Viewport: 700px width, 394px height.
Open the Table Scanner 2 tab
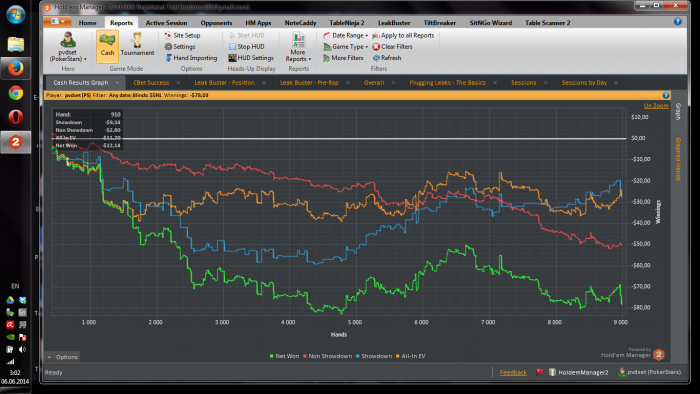coord(547,23)
